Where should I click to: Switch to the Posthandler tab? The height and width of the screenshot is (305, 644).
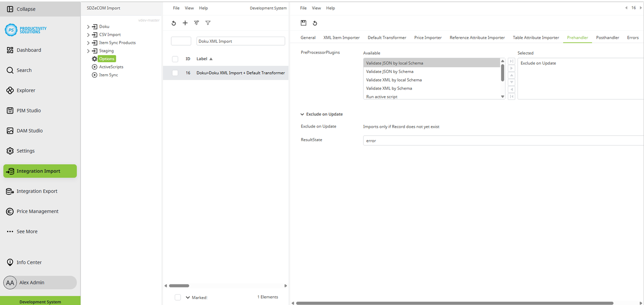[x=607, y=38]
